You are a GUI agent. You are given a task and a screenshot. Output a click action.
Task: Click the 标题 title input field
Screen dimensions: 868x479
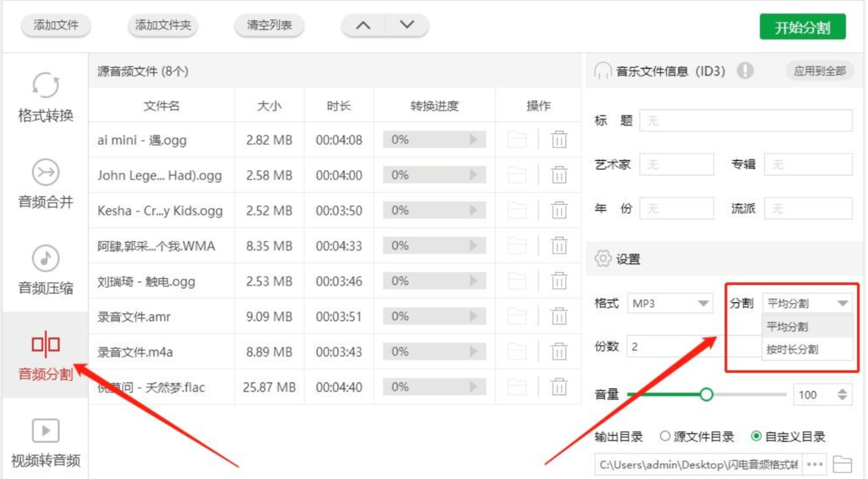pyautogui.click(x=745, y=121)
